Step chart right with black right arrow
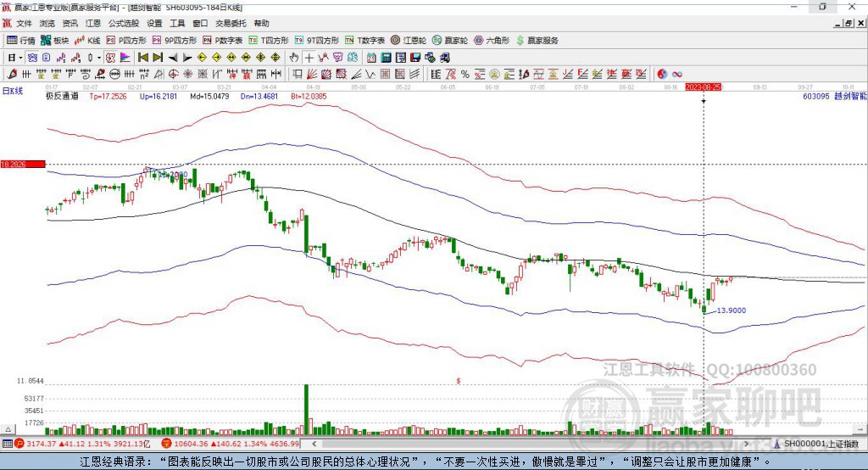868x470 pixels. (187, 58)
